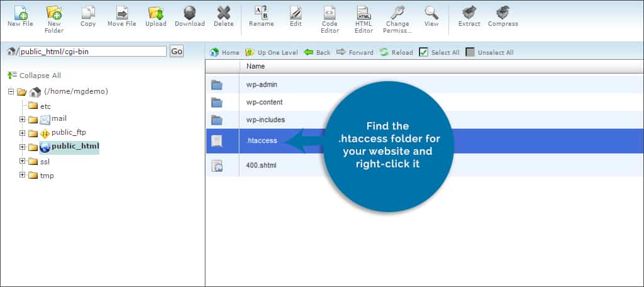
Task: Select tmp folder label in tree
Action: click(47, 176)
